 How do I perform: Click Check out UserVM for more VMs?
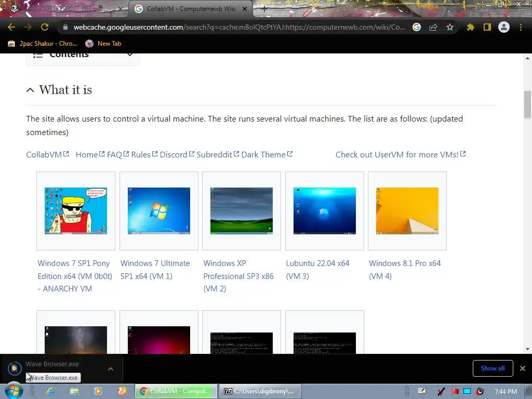click(401, 154)
